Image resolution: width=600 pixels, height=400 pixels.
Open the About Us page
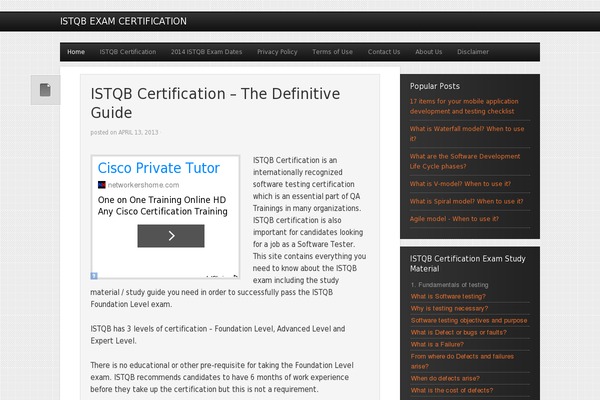(x=429, y=52)
